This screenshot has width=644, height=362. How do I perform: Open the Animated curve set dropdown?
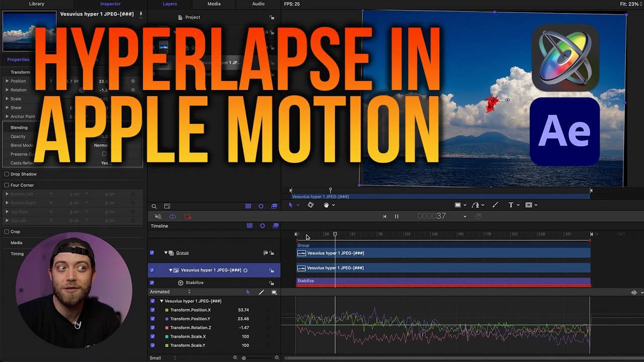171,292
